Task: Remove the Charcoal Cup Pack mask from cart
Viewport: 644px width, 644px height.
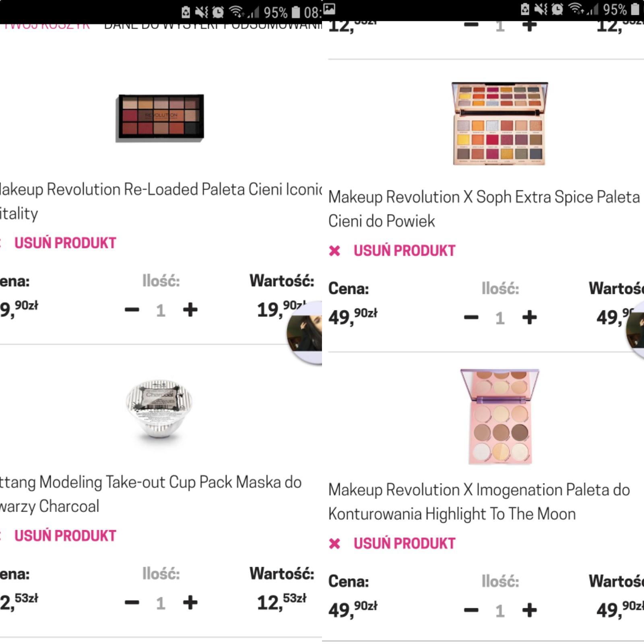Action: [x=65, y=536]
